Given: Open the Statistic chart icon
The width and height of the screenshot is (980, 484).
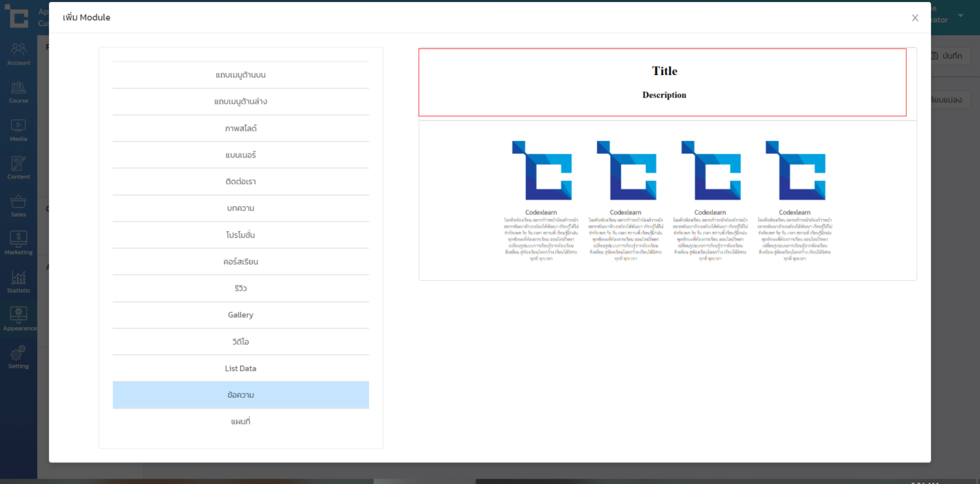Looking at the screenshot, I should point(18,279).
